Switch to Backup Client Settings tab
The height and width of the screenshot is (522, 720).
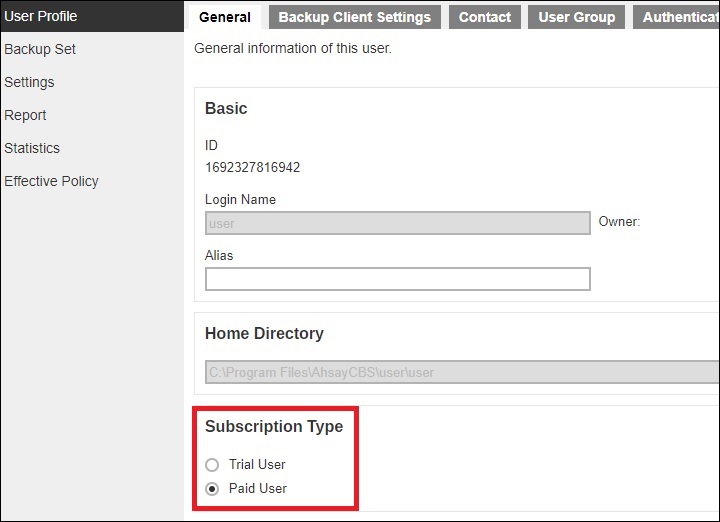(x=354, y=17)
